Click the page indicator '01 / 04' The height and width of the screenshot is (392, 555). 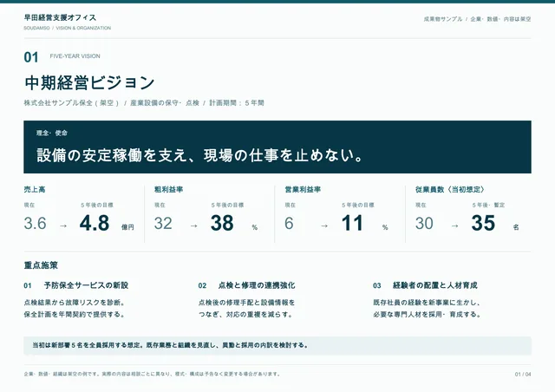click(523, 375)
